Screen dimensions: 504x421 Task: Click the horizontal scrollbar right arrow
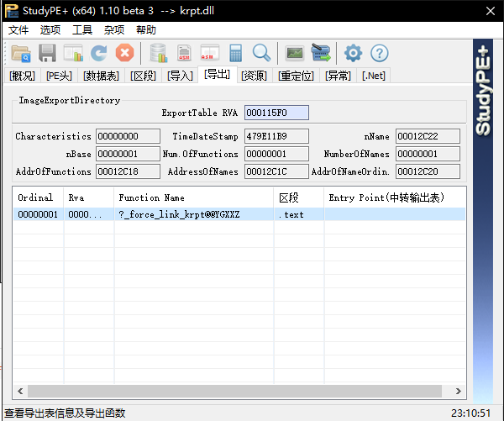pos(459,391)
